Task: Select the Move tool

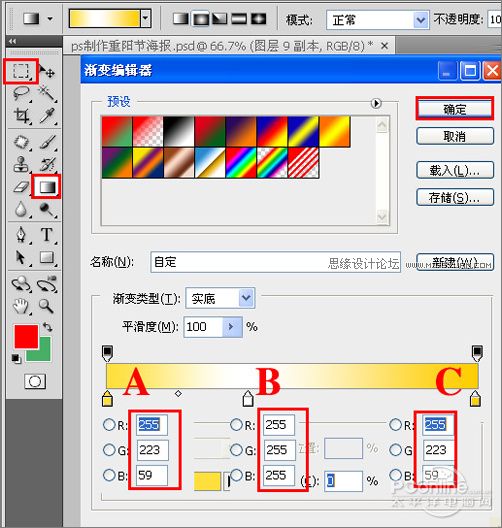Action: [47, 71]
